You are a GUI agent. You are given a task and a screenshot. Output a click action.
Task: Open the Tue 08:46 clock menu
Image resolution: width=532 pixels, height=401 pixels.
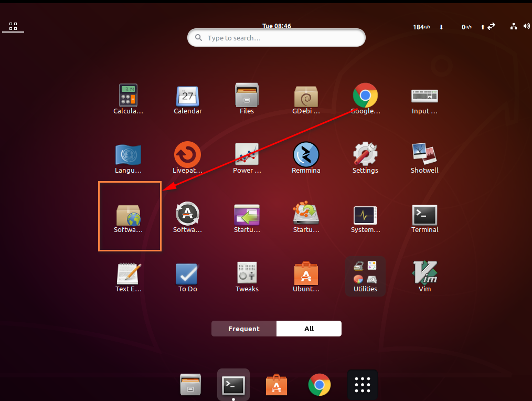coord(276,26)
